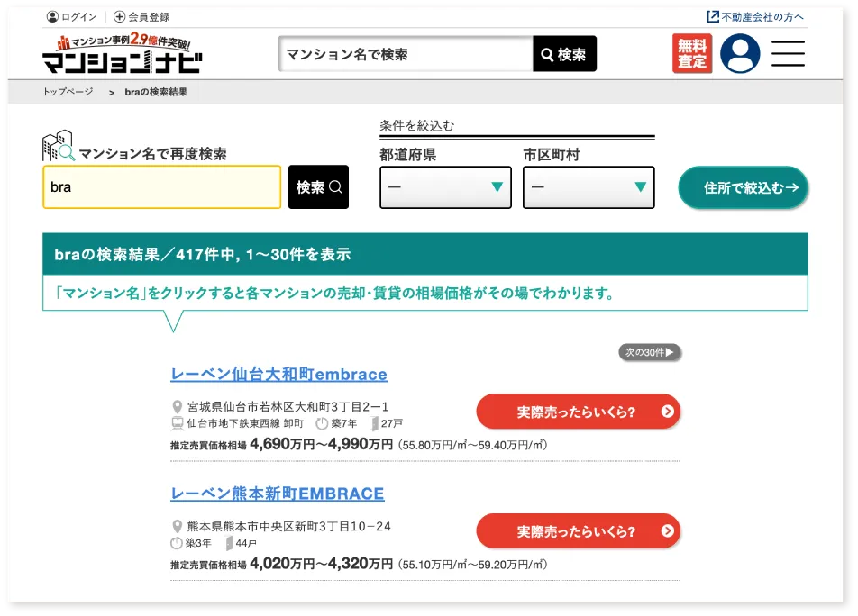Click the 4,690万円〜4,990万円 price text
The height and width of the screenshot is (616, 858).
(x=321, y=444)
